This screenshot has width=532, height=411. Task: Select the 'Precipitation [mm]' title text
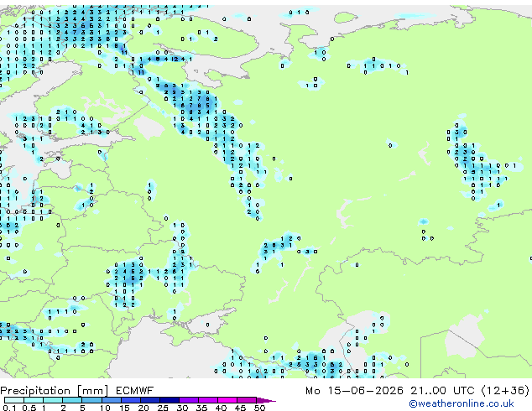click(55, 391)
